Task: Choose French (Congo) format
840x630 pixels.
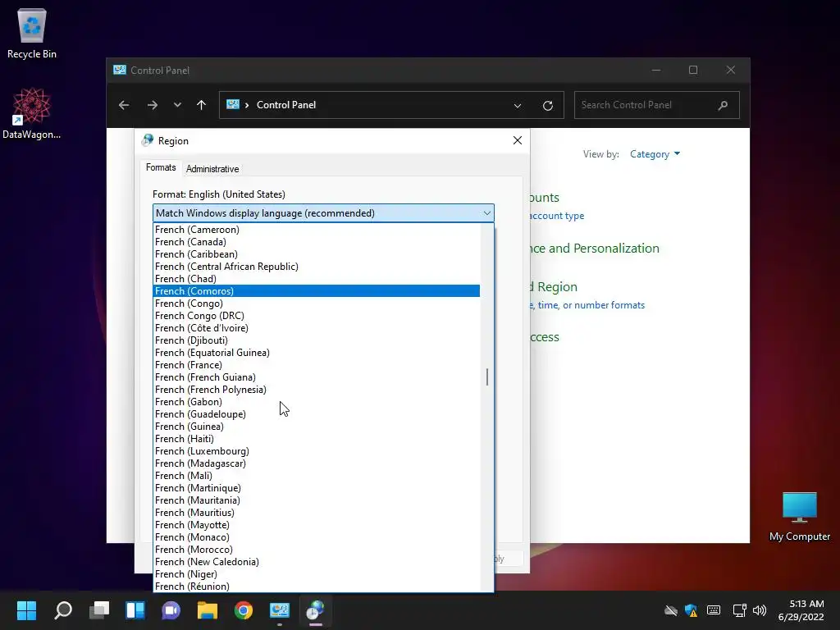Action: click(x=316, y=304)
